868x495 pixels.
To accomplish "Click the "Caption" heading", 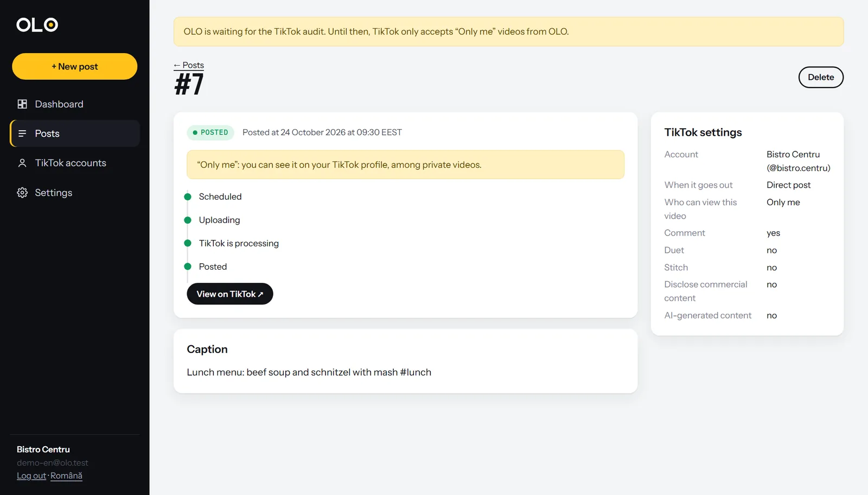I will click(207, 350).
